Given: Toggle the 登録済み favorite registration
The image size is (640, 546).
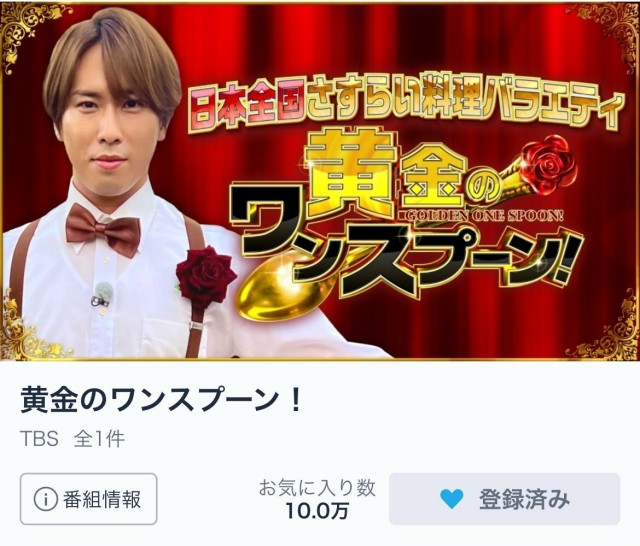Looking at the screenshot, I should [504, 499].
